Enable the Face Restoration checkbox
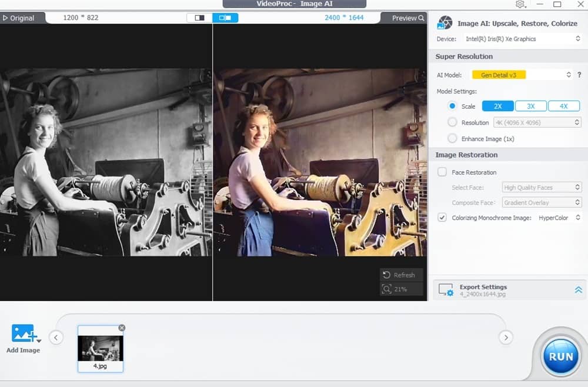The height and width of the screenshot is (387, 588). coord(442,172)
